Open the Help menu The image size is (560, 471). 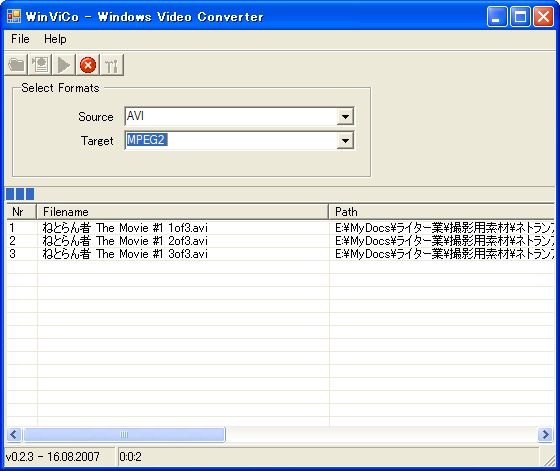[55, 39]
